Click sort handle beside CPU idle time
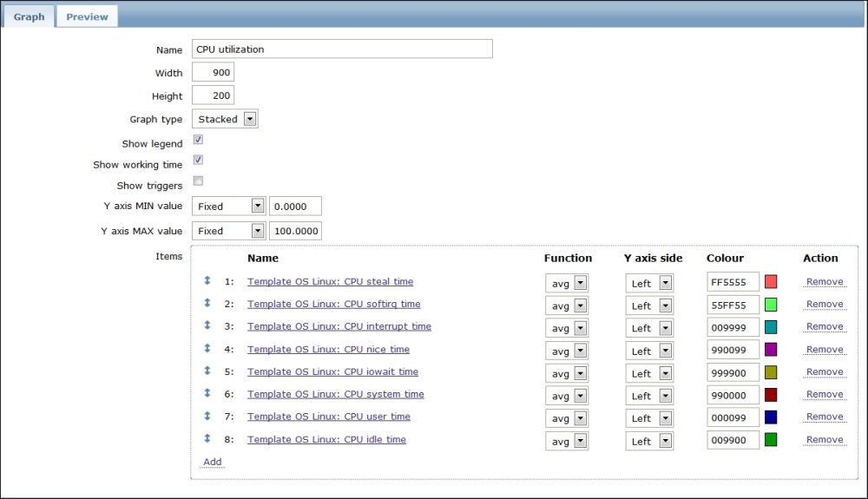This screenshot has width=868, height=499. (207, 438)
